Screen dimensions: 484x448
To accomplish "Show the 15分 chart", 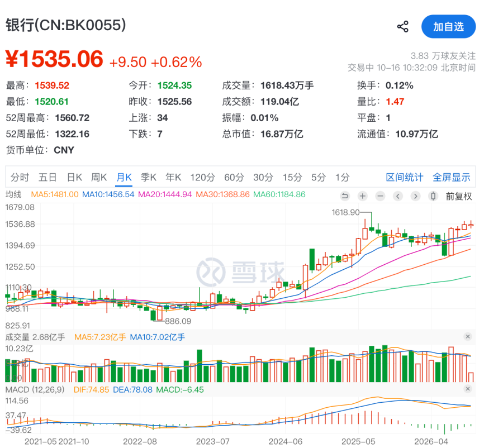I will [x=292, y=178].
